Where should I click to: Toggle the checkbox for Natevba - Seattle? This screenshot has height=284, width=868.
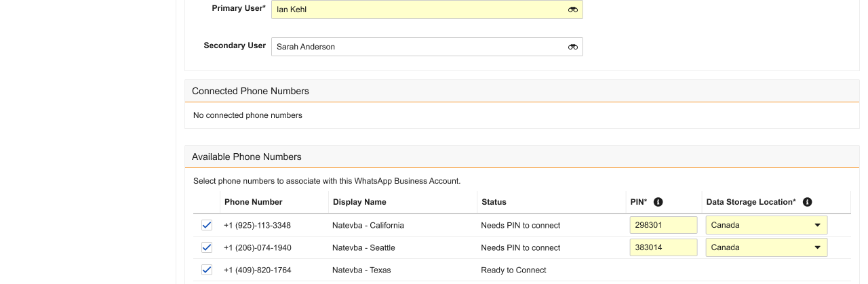(x=207, y=247)
